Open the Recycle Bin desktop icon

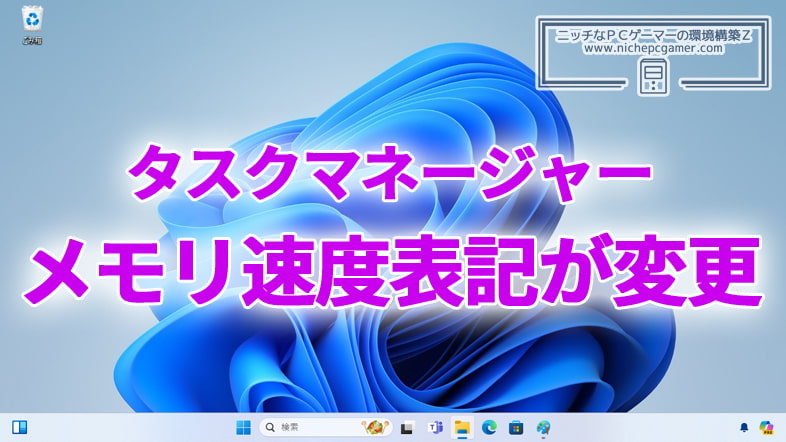point(32,26)
